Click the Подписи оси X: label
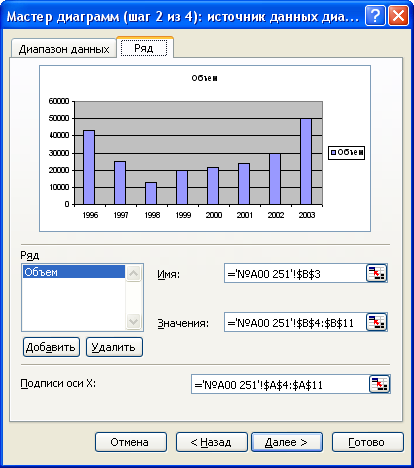The image size is (414, 468). point(58,383)
